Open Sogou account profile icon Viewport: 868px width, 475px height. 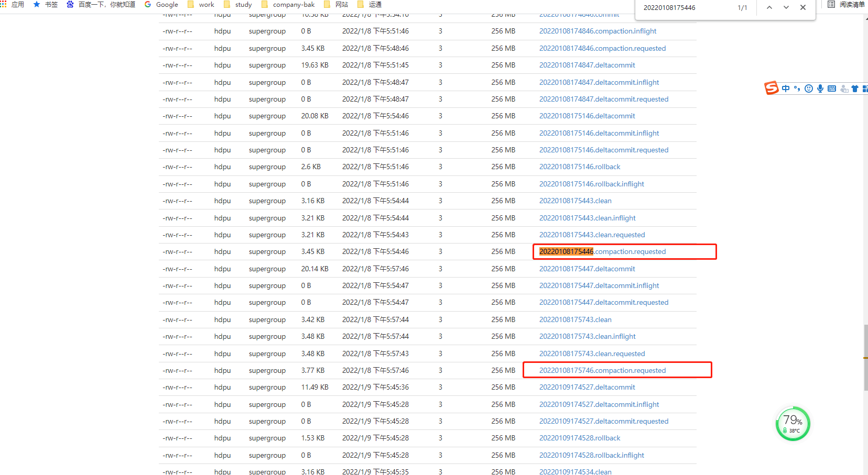click(x=844, y=89)
